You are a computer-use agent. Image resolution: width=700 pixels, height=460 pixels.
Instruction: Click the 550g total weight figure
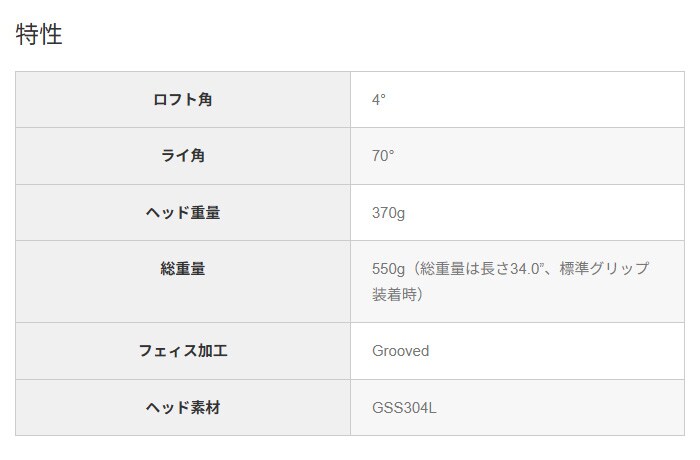click(x=387, y=269)
